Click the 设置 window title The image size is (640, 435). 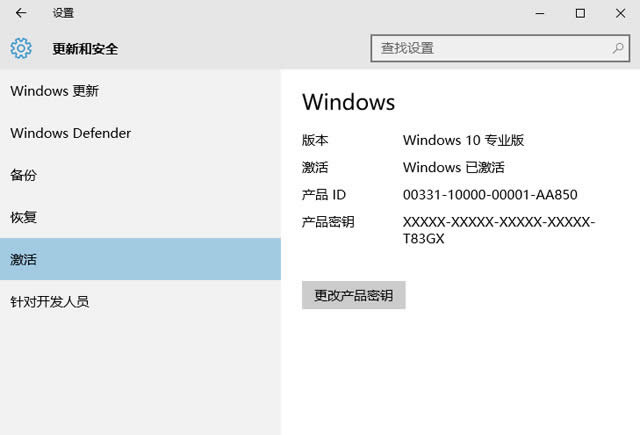pos(63,13)
